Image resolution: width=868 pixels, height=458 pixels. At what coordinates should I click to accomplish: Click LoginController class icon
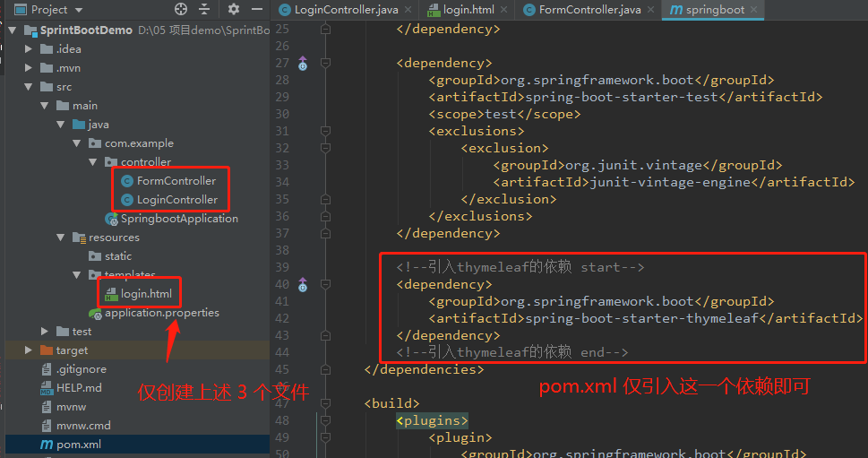coord(127,200)
